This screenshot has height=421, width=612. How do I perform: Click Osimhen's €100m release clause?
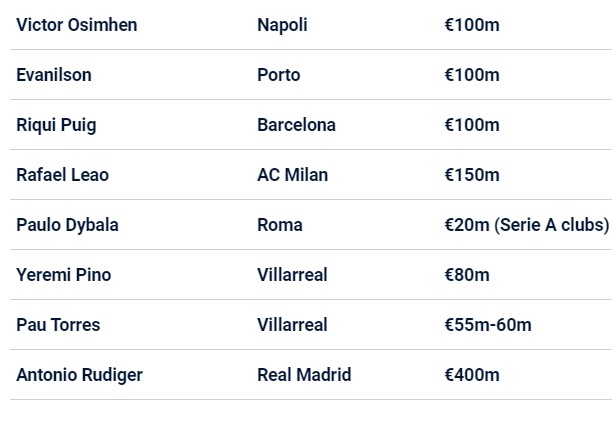[472, 25]
